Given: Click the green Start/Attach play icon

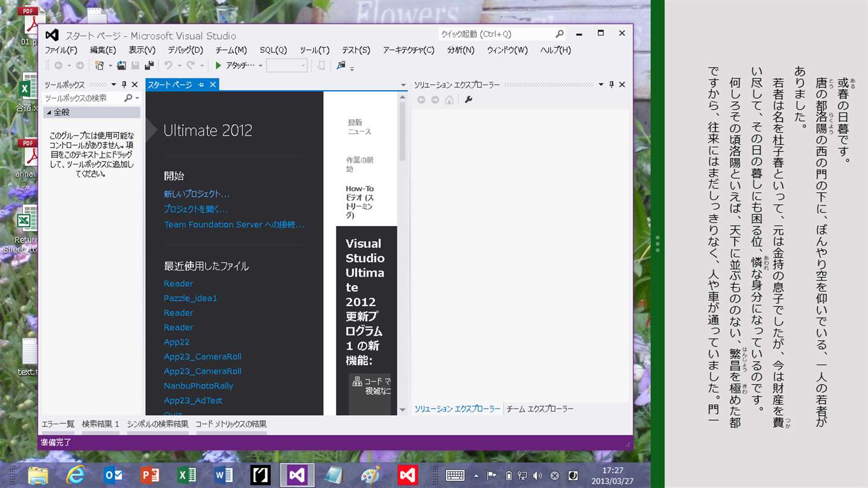Looking at the screenshot, I should click(x=218, y=66).
